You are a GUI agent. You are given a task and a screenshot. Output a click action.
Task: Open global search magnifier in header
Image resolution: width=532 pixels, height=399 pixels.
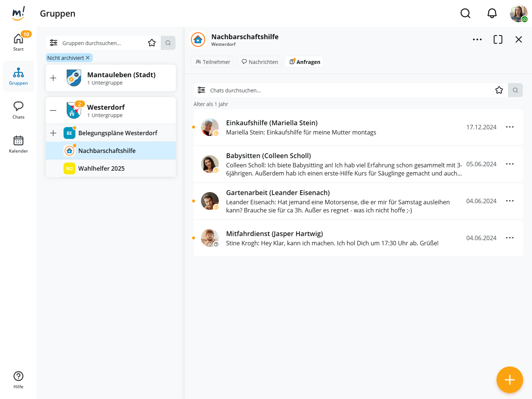465,14
